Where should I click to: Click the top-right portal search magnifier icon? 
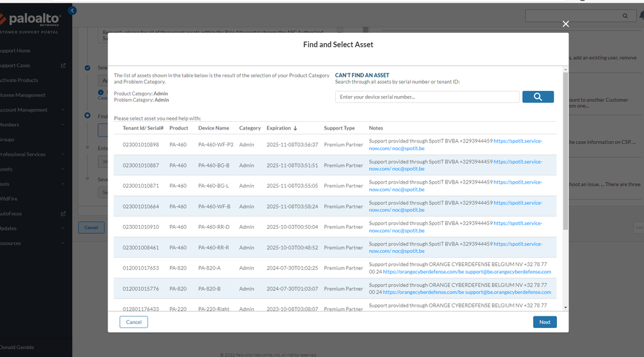625,15
